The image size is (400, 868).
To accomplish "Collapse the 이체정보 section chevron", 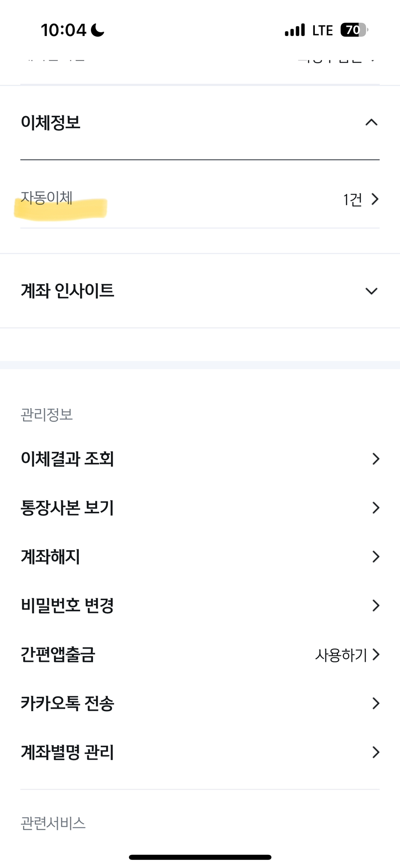I will click(371, 123).
